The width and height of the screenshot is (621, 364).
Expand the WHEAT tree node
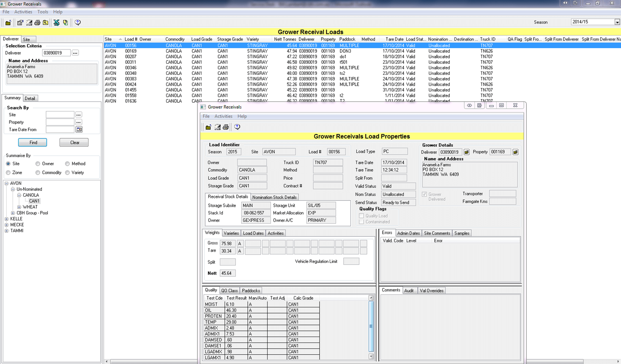[19, 207]
